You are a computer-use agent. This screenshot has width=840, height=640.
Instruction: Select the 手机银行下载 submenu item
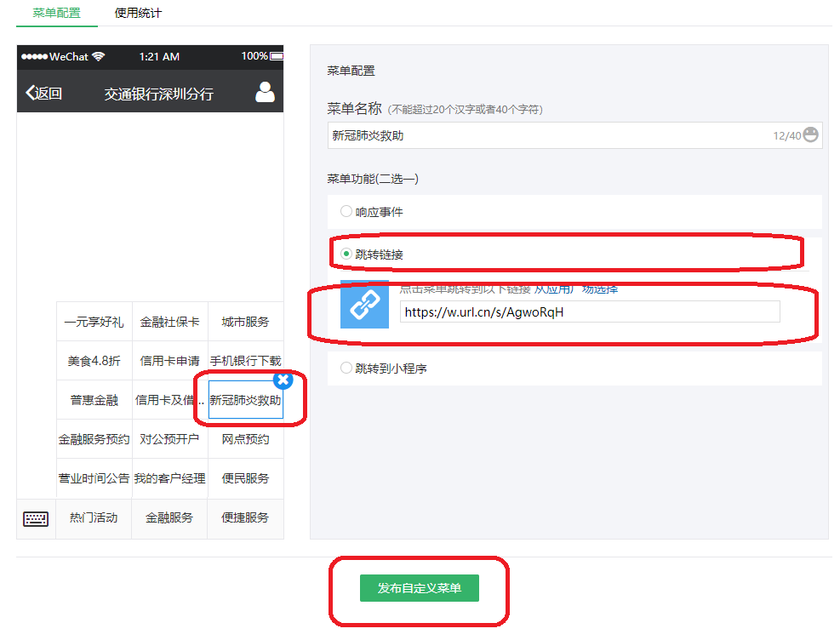[x=245, y=361]
